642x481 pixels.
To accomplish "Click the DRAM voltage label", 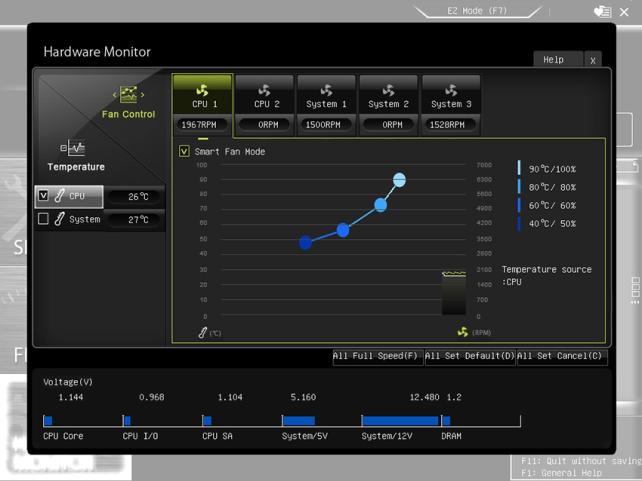I will [451, 436].
